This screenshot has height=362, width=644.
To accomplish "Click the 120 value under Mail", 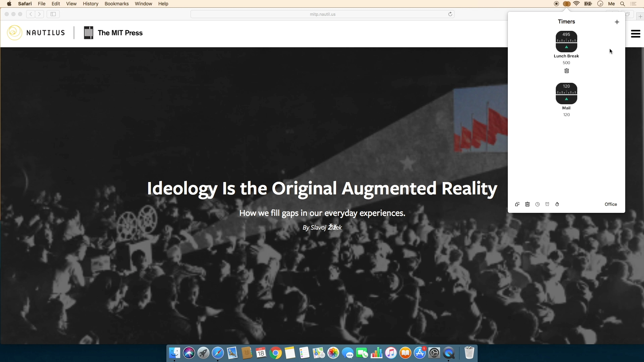I will pos(566,115).
